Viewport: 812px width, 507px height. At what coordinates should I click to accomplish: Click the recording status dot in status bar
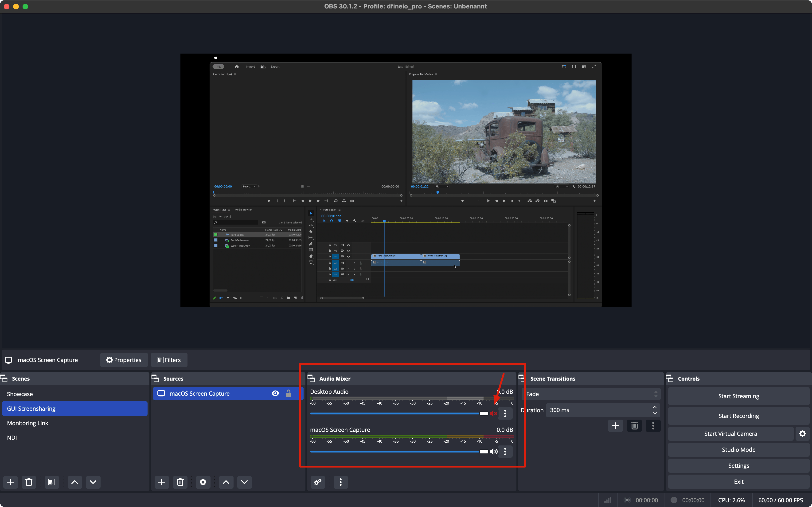674,500
